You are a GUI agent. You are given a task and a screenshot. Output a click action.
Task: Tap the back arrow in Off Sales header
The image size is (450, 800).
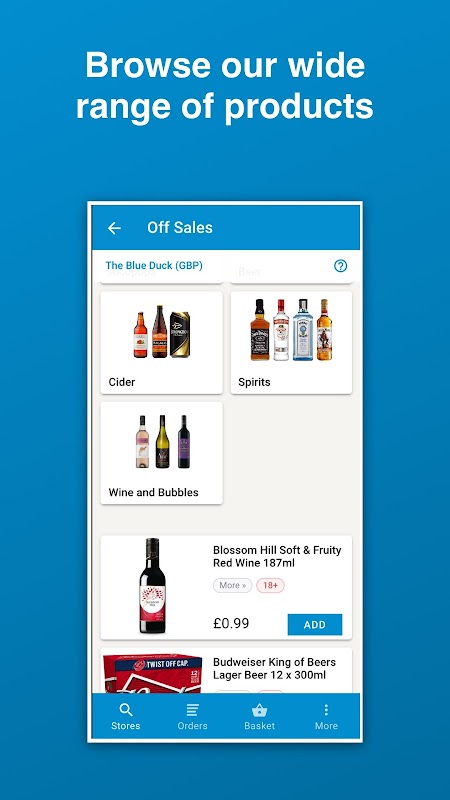click(x=114, y=228)
